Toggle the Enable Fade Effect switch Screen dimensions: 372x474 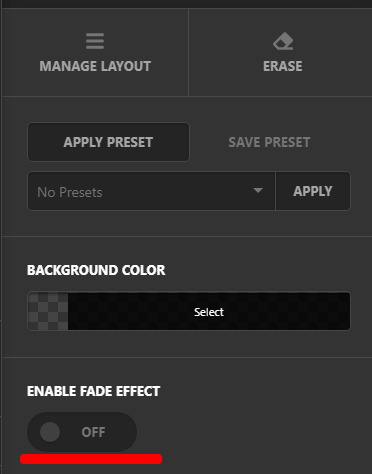tap(82, 432)
